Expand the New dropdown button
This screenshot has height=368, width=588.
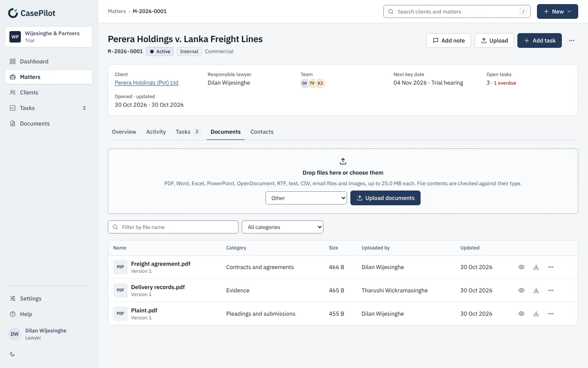(x=557, y=11)
